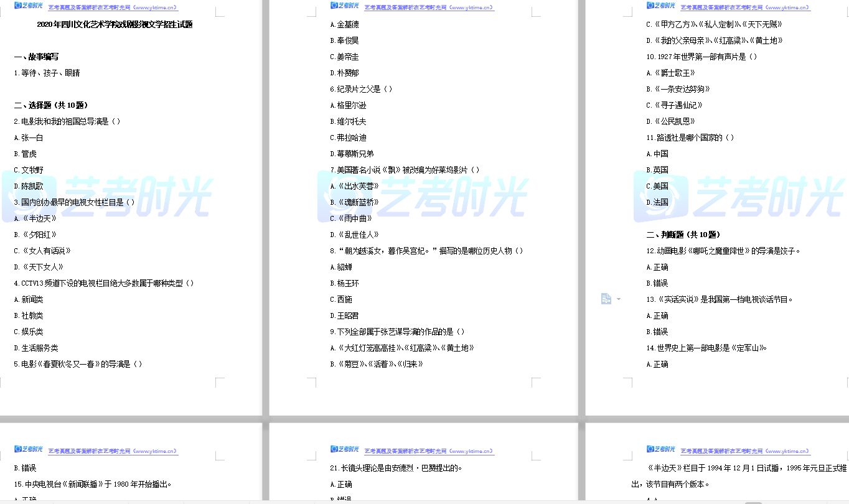Click the header logo on the question 21 page
The image size is (849, 504).
click(x=344, y=449)
